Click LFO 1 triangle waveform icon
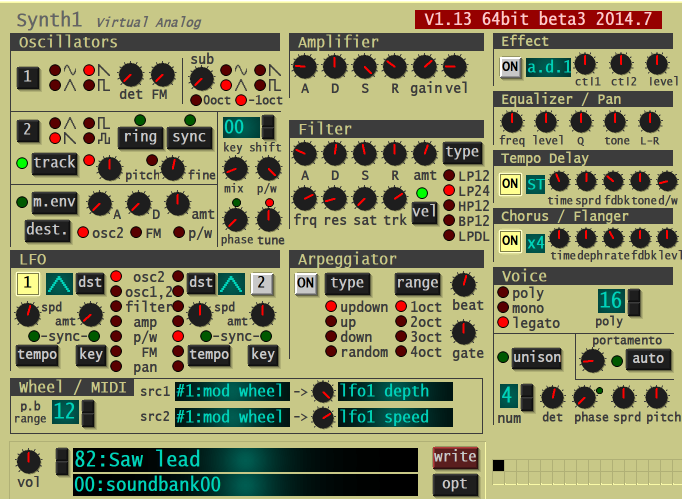The width and height of the screenshot is (682, 499). click(x=60, y=284)
